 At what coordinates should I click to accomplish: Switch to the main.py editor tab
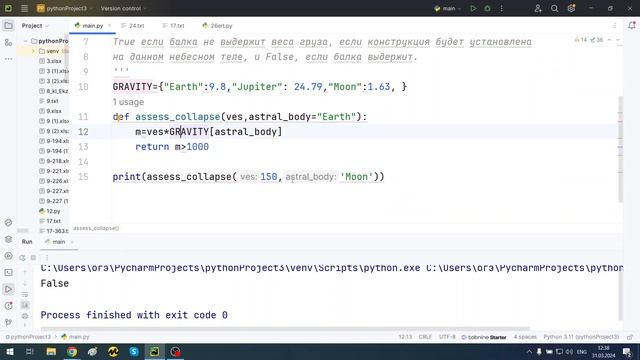93,26
